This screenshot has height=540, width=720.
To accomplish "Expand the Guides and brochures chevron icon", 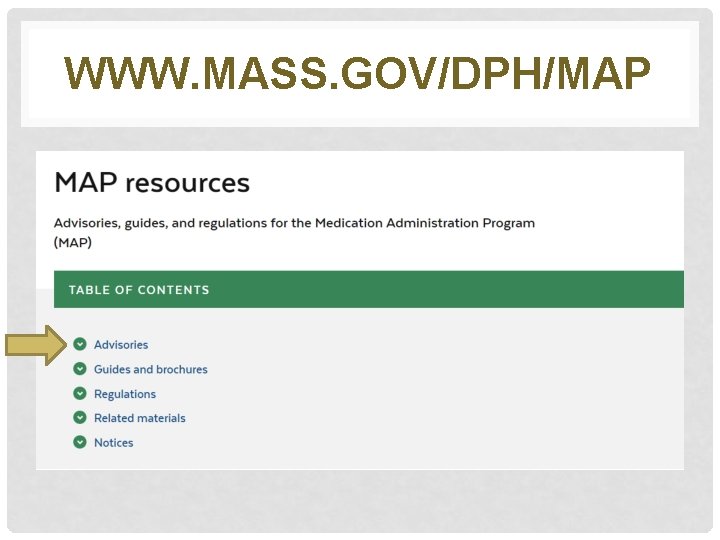I will (x=80, y=369).
